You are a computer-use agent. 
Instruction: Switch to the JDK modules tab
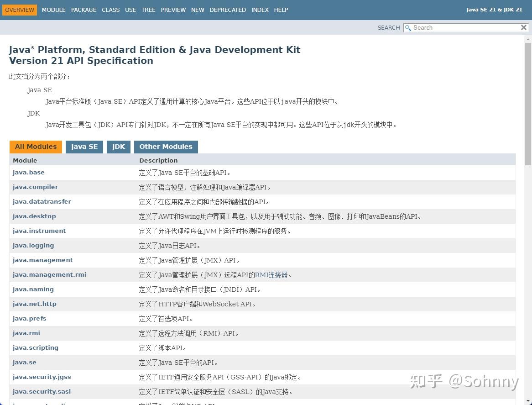[x=118, y=147]
